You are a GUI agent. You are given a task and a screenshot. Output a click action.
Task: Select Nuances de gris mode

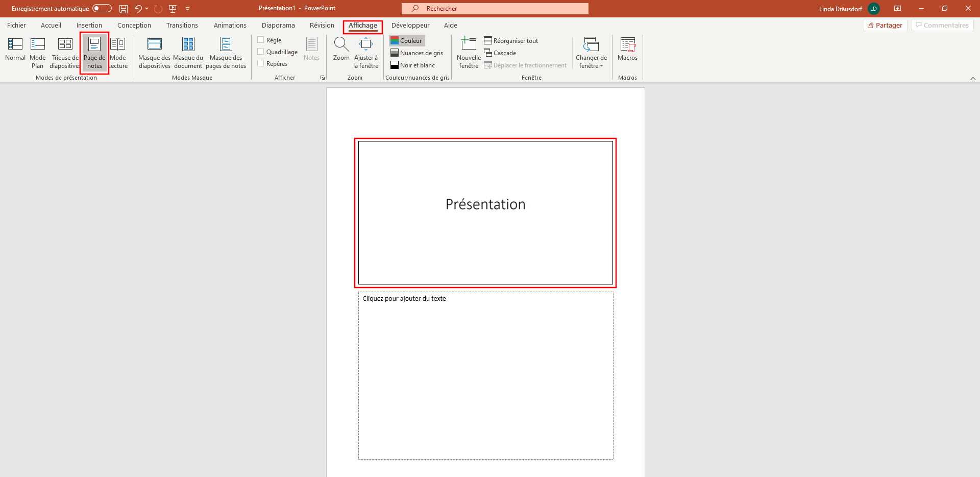coord(417,53)
